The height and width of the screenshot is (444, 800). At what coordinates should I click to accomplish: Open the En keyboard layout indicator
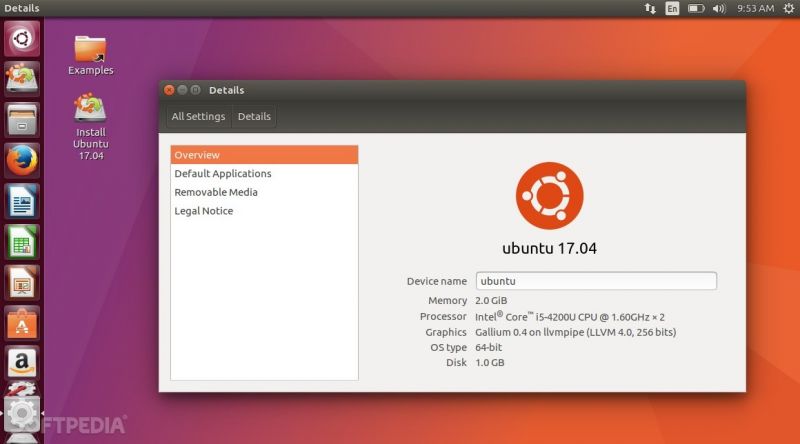(x=672, y=8)
